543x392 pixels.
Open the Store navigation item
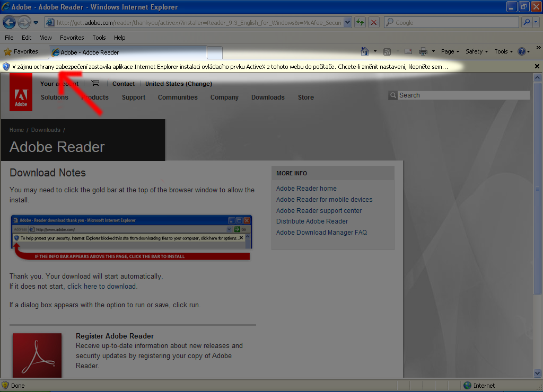(306, 97)
